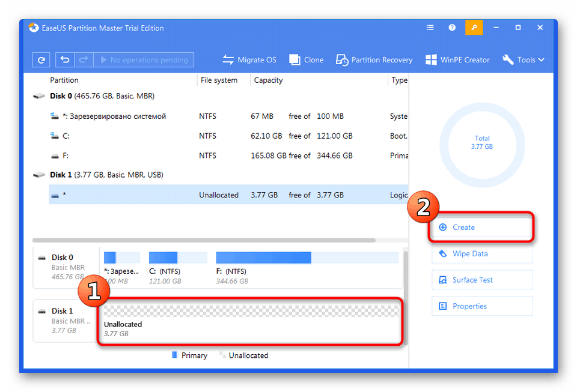This screenshot has width=577, height=392.
Task: Click the horizontal scrollbar under the partition list
Action: [x=204, y=240]
